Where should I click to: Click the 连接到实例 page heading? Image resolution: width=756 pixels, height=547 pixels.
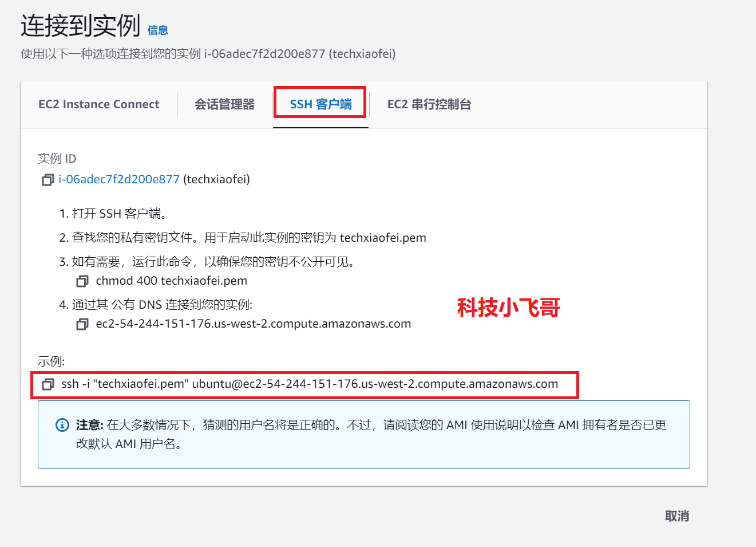coord(81,26)
